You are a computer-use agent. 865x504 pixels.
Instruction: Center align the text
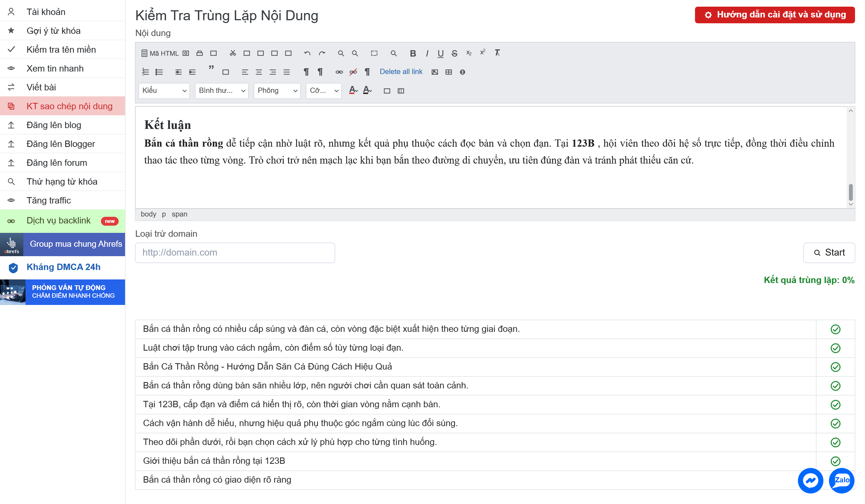(x=259, y=72)
